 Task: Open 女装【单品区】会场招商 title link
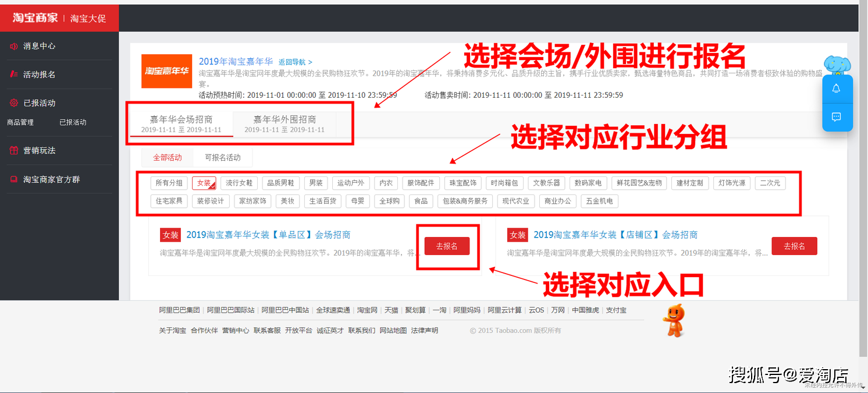268,235
